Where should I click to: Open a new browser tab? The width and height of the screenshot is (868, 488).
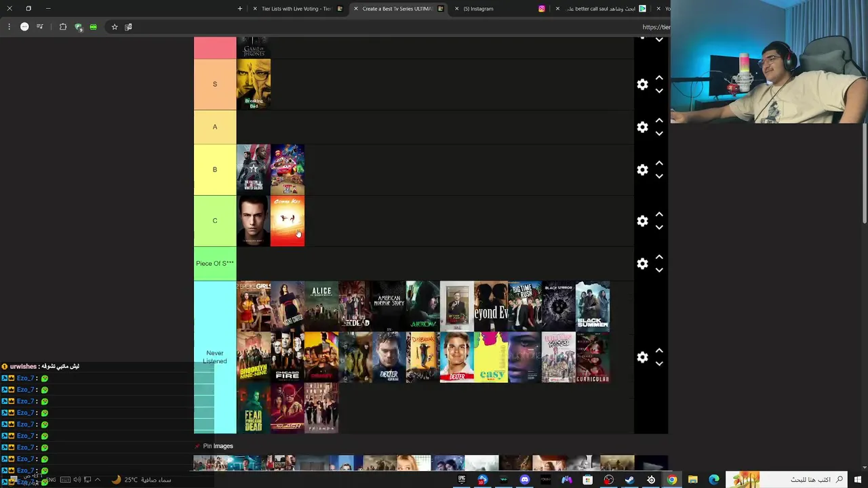pos(239,9)
